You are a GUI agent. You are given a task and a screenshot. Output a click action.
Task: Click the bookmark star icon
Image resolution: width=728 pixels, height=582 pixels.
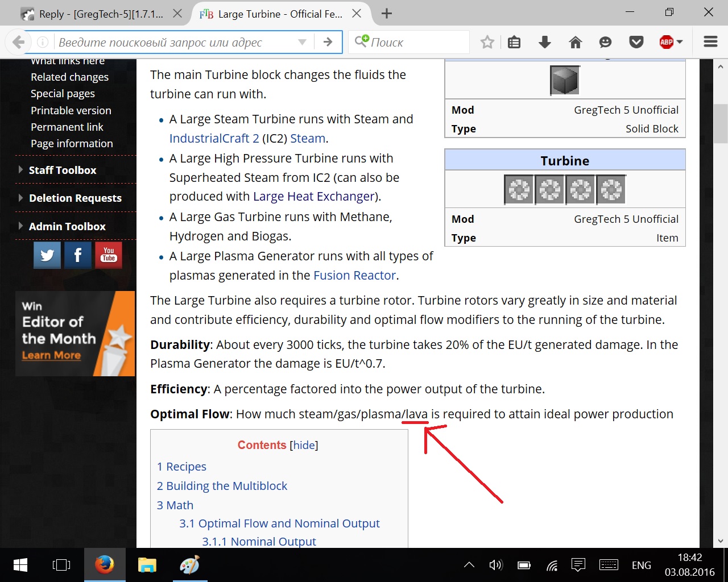point(487,42)
